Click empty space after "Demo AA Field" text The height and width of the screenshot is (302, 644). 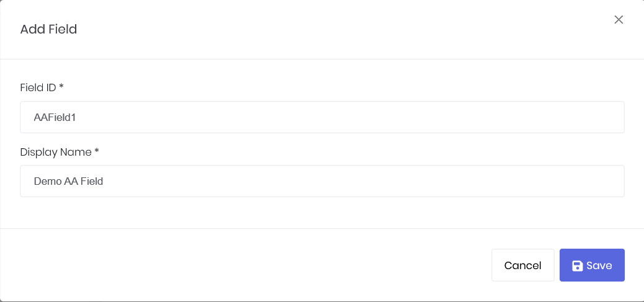click(372, 181)
